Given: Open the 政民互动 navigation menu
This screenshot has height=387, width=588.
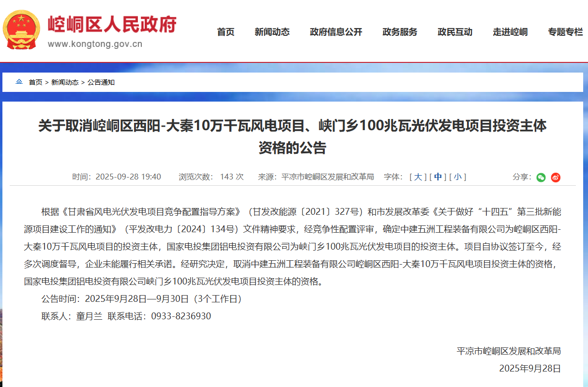Looking at the screenshot, I should [455, 32].
